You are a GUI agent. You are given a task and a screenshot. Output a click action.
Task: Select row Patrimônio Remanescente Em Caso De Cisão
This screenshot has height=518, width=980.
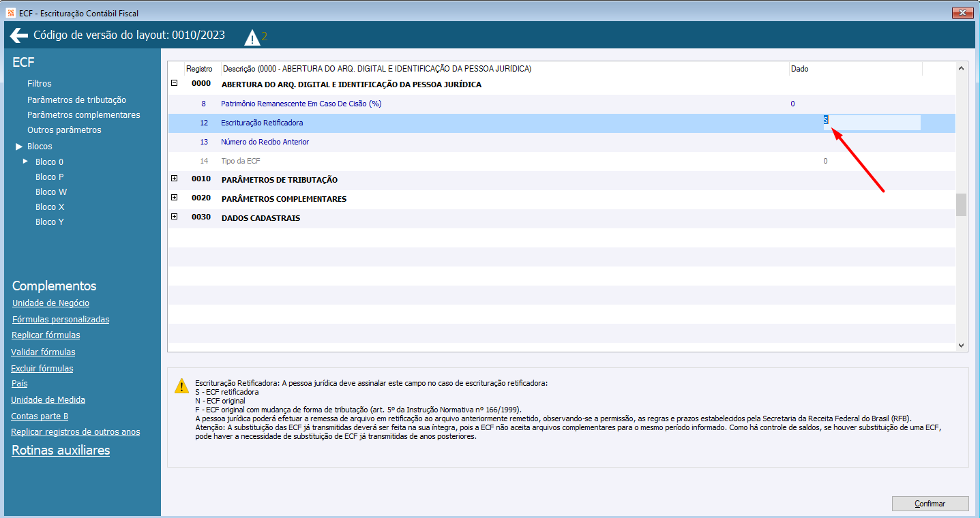[x=561, y=104]
